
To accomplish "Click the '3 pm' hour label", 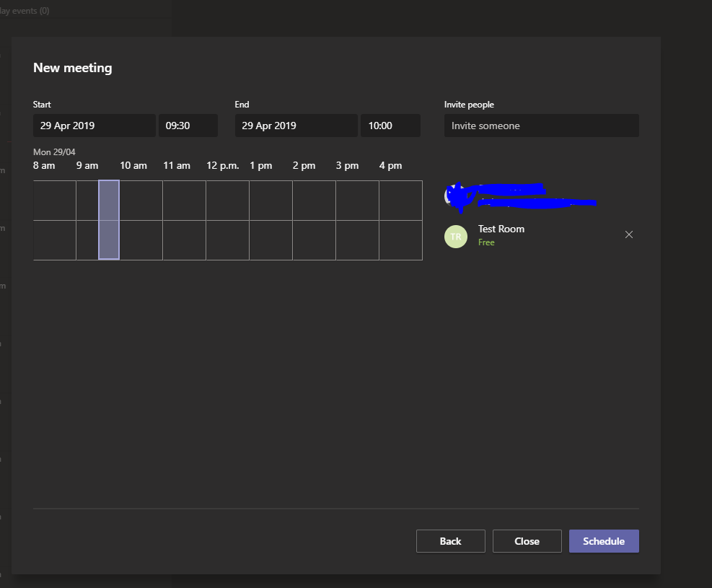I will click(348, 166).
